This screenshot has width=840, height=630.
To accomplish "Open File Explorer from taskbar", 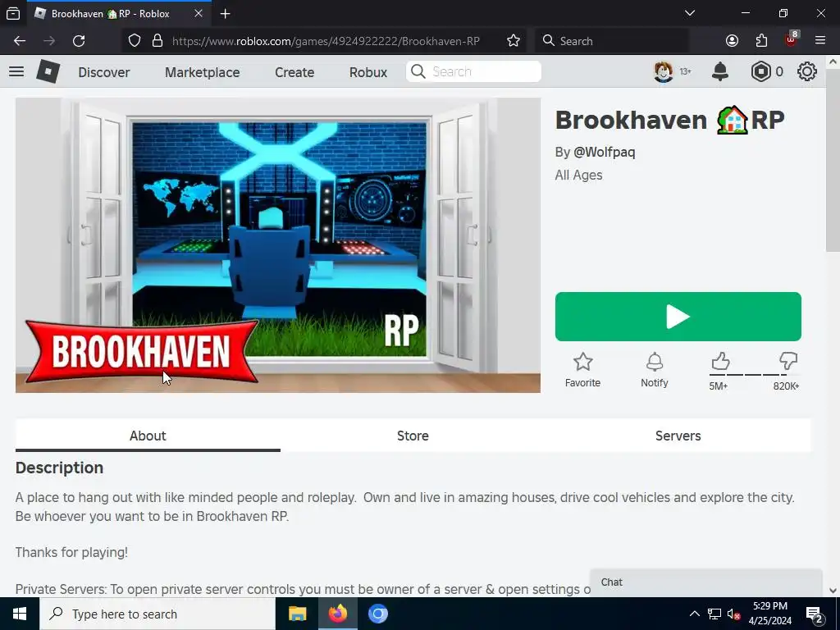I will pos(297,614).
